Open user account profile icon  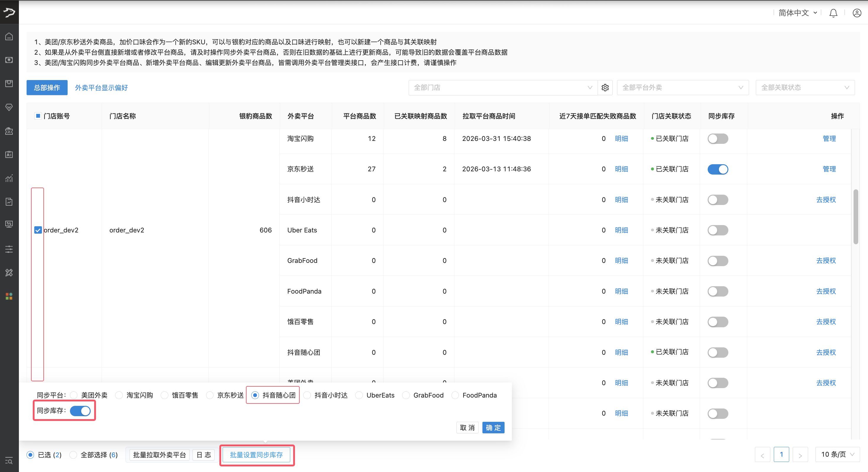(857, 13)
